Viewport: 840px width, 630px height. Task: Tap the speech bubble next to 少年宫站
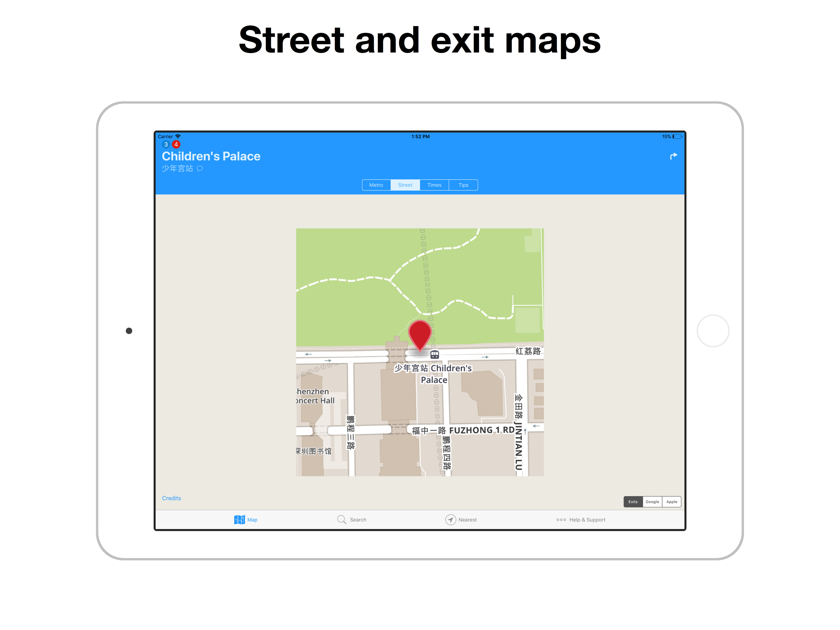200,168
